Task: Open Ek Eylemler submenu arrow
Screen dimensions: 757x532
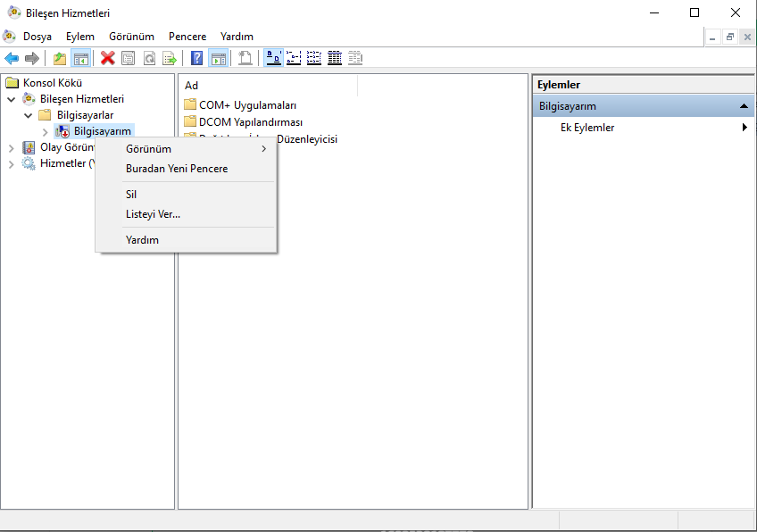Action: click(x=745, y=128)
